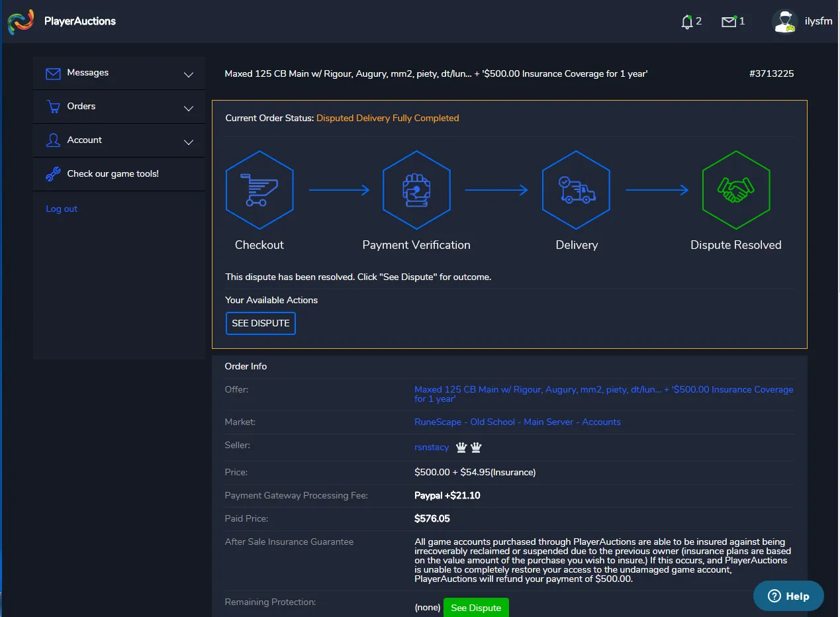Click the first crown badge beside rsnstacy
The width and height of the screenshot is (840, 617).
461,448
